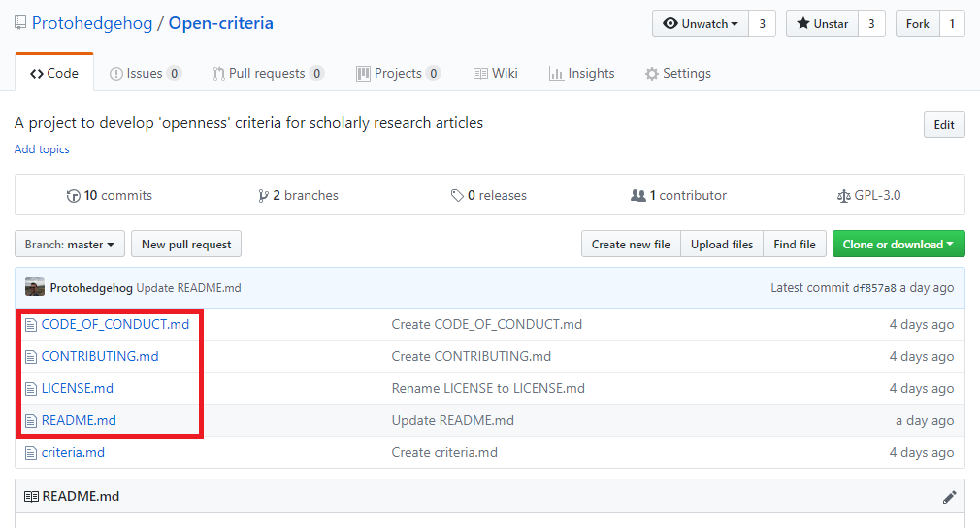View the watchers count of 3
This screenshot has height=528, width=980.
click(762, 23)
